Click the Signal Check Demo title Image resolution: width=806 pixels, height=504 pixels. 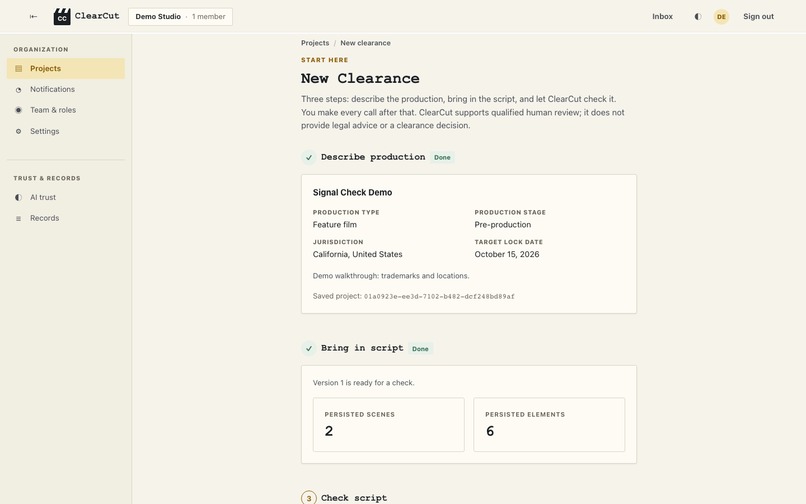click(x=352, y=192)
